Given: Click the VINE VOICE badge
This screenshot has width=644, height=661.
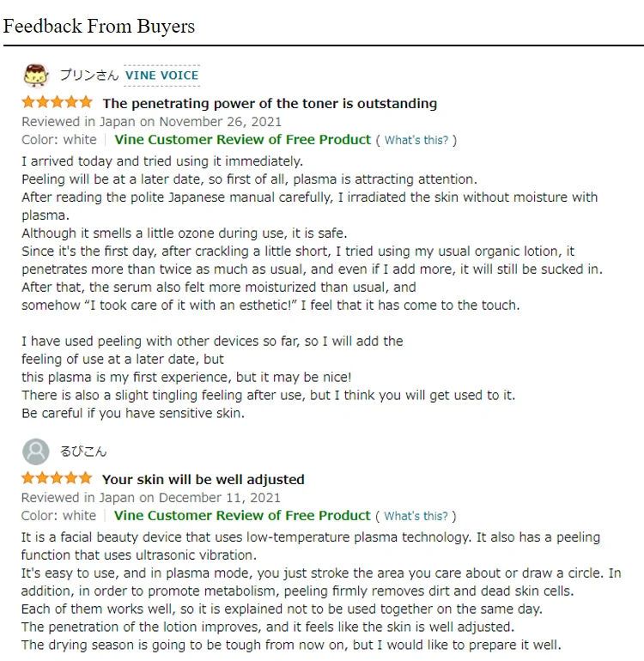Looking at the screenshot, I should (x=161, y=76).
